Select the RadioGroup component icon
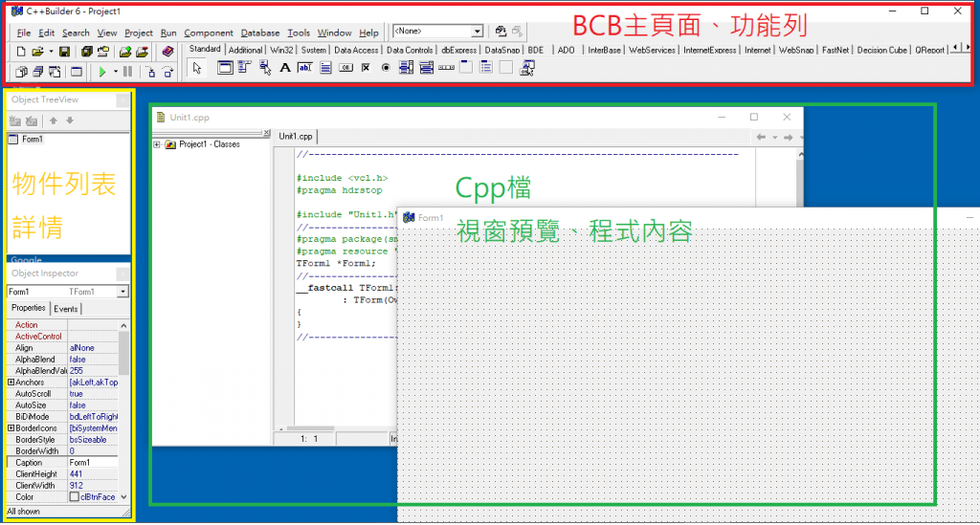Viewport: 980px width, 525px height. (486, 68)
